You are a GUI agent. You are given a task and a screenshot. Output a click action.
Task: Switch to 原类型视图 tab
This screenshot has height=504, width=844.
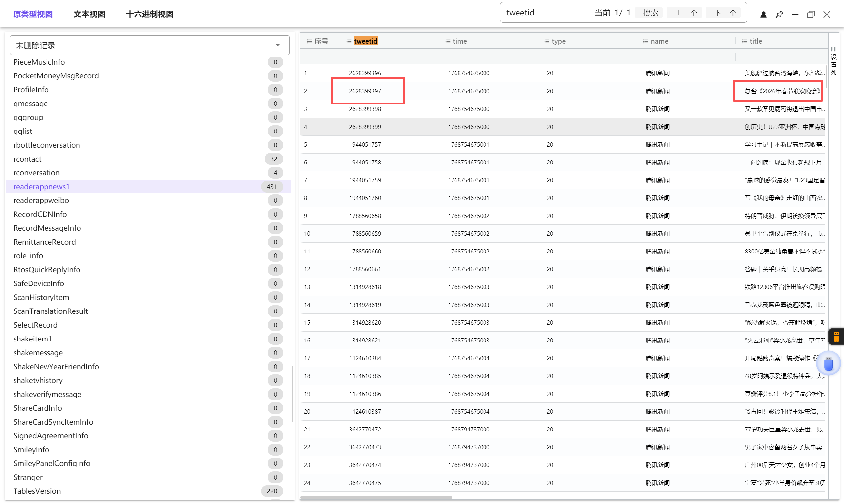pos(33,14)
